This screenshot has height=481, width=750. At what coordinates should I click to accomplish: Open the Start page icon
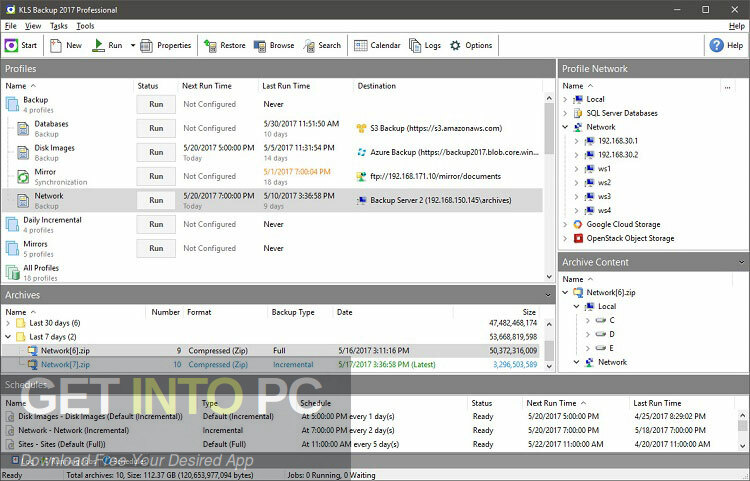coord(11,45)
